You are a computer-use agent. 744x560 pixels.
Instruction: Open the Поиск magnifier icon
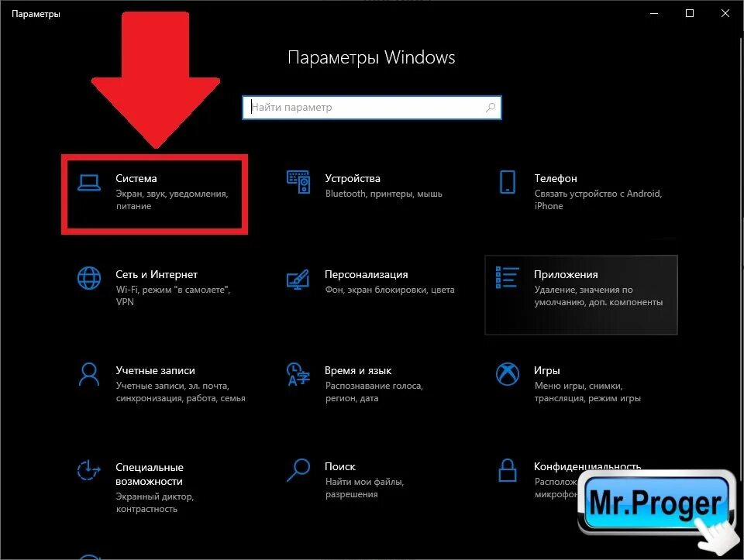tap(298, 470)
